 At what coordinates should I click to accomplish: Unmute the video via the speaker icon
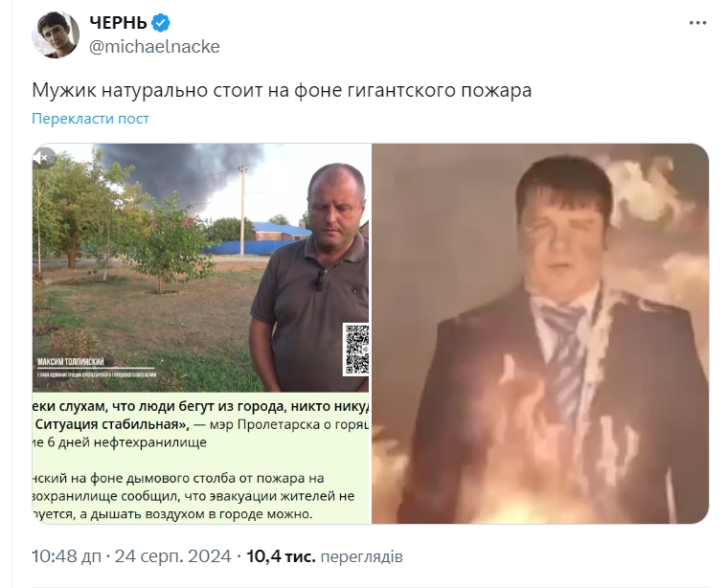tap(44, 159)
